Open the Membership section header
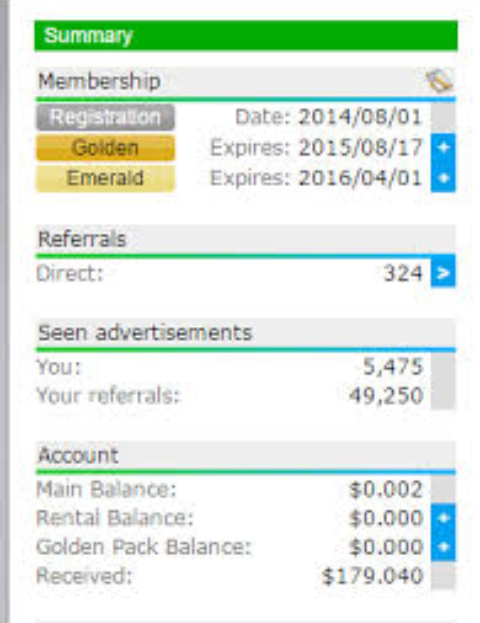Screen dimensions: 480x623 (x=246, y=81)
